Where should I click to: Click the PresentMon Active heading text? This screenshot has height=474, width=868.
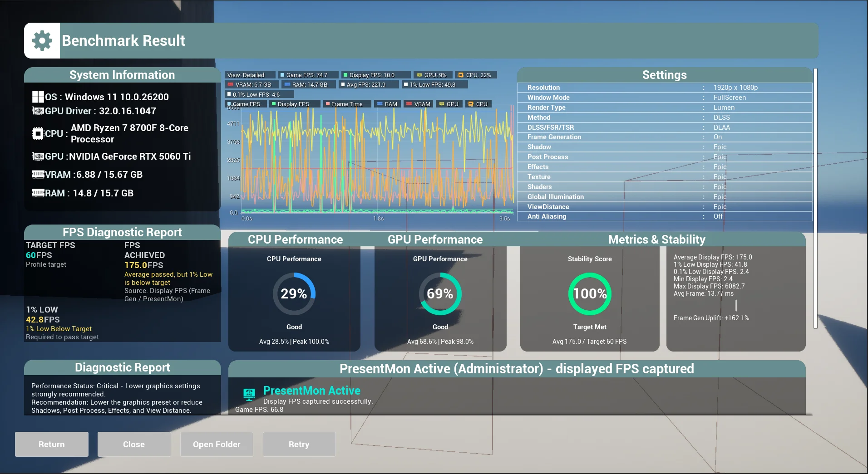point(312,391)
